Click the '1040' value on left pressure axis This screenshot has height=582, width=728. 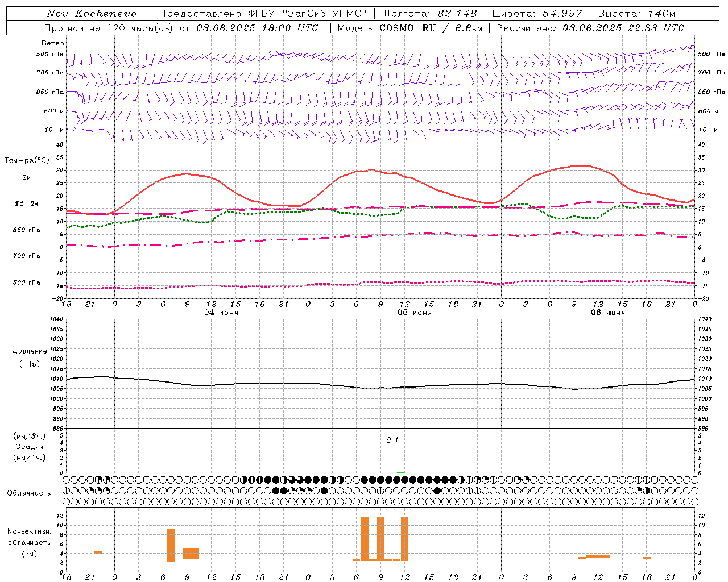click(57, 319)
